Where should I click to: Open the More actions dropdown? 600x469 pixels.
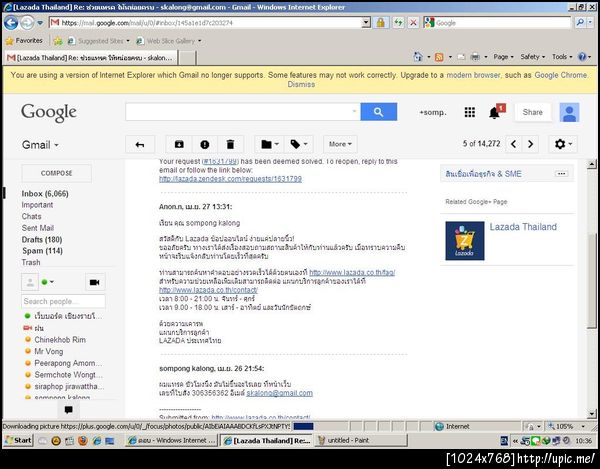pos(340,144)
